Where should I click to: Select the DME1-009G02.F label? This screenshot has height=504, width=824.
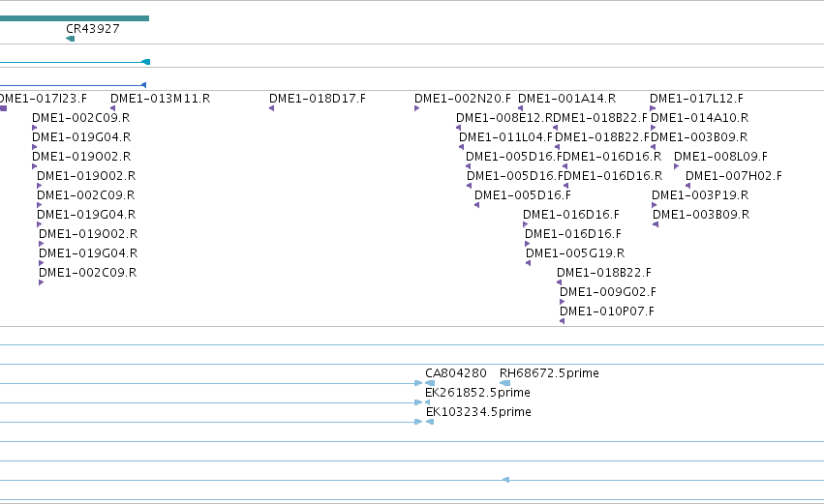pyautogui.click(x=608, y=292)
